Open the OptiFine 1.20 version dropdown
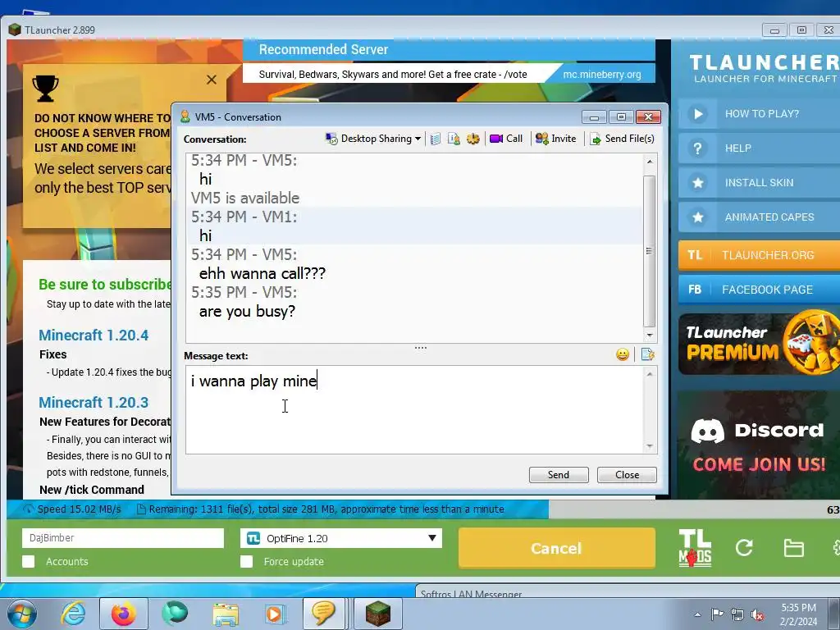Image resolution: width=840 pixels, height=630 pixels. point(341,538)
